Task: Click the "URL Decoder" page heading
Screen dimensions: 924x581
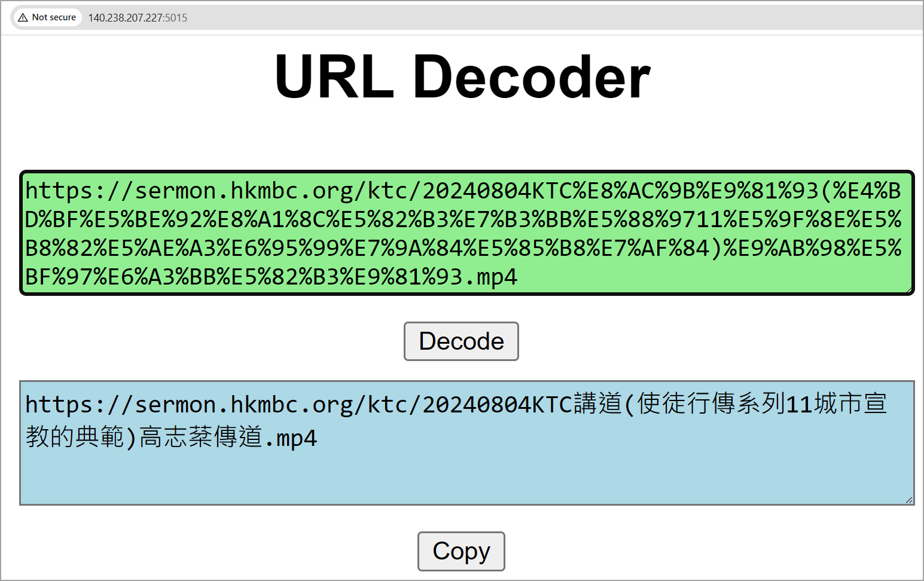Action: point(462,77)
